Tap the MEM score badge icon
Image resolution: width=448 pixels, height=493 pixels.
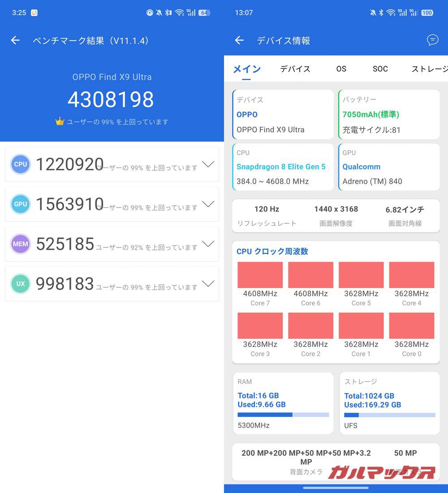coord(21,244)
